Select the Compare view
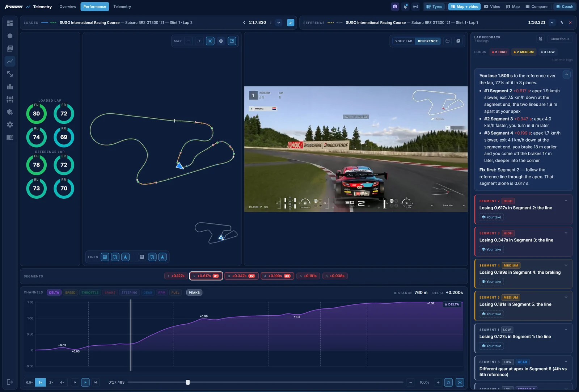The image size is (579, 392). pyautogui.click(x=537, y=7)
